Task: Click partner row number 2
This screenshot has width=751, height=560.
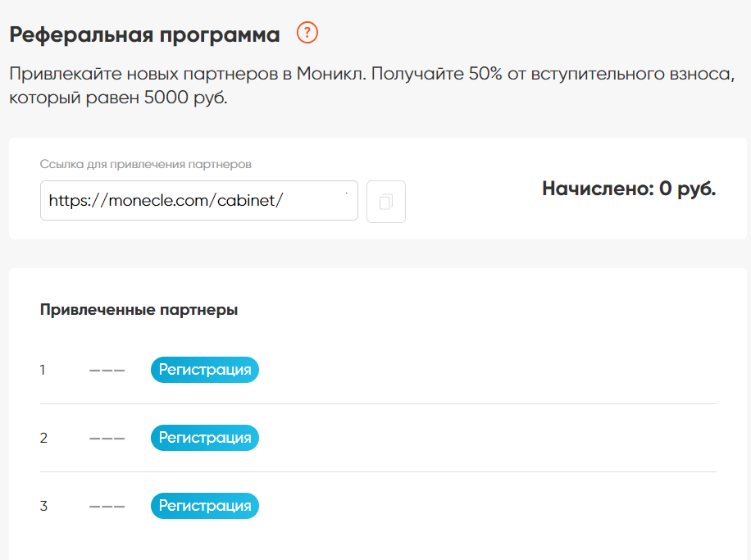Action: tap(43, 438)
